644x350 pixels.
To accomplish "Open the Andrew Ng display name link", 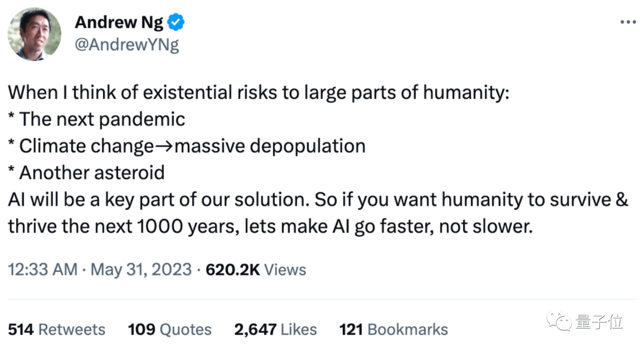I will click(x=119, y=23).
